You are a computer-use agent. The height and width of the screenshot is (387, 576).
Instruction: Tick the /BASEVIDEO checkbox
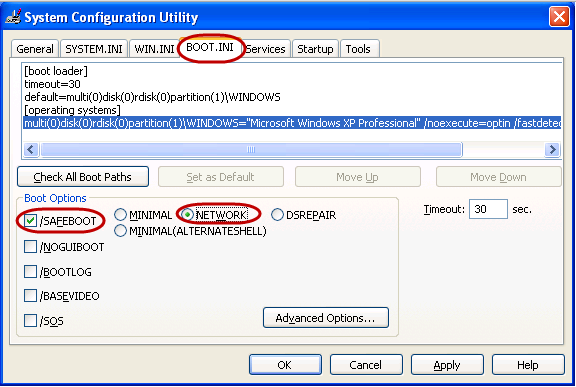[30, 296]
